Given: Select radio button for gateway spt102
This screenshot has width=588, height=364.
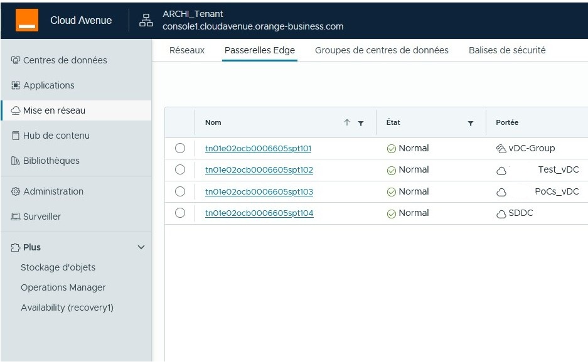Looking at the screenshot, I should tap(180, 169).
